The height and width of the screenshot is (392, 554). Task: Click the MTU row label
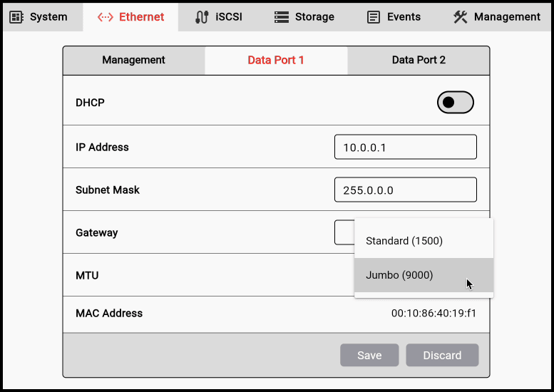coord(87,275)
